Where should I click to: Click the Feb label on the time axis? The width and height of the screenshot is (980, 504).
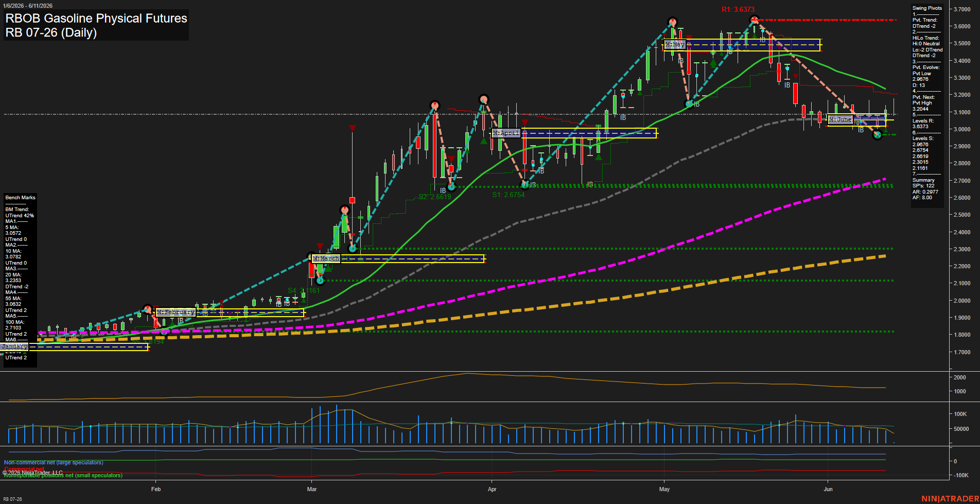156,489
